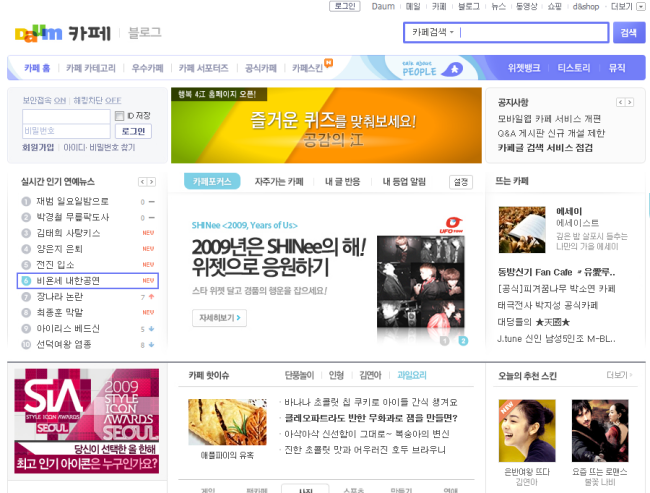Screen dimensions: 650x493
Task: Go to slide 2 of 카페포커스 pager
Action: click(463, 341)
